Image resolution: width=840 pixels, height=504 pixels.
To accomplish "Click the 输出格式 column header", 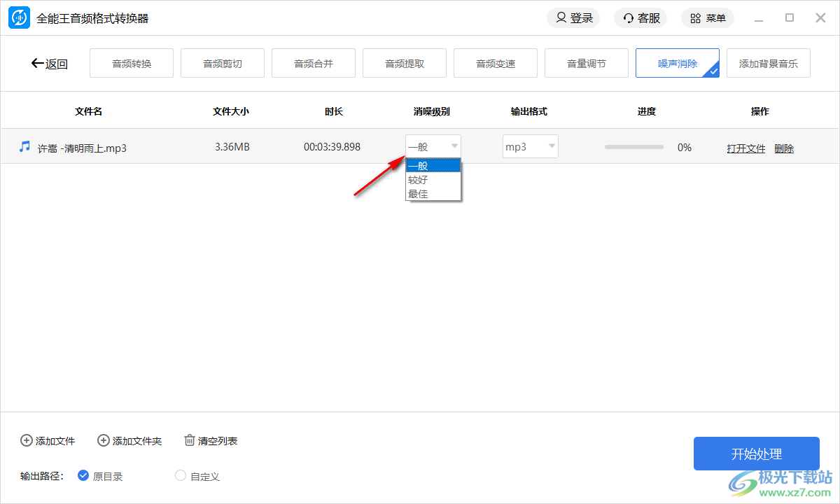I will point(529,111).
